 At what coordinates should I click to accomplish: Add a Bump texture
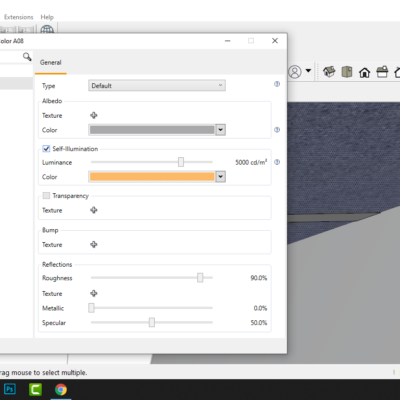[94, 244]
